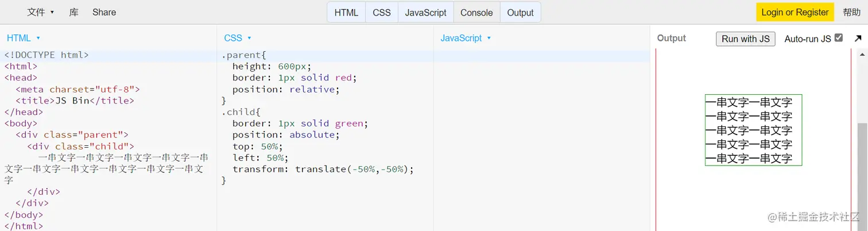The width and height of the screenshot is (868, 231).
Task: Switch the JavaScript panel tab
Action: click(x=425, y=13)
